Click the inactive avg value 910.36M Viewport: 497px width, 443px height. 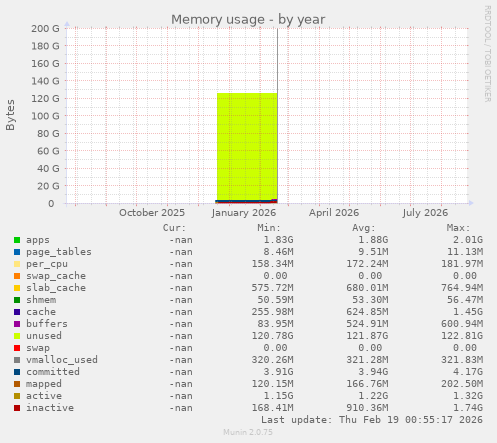tap(367, 408)
